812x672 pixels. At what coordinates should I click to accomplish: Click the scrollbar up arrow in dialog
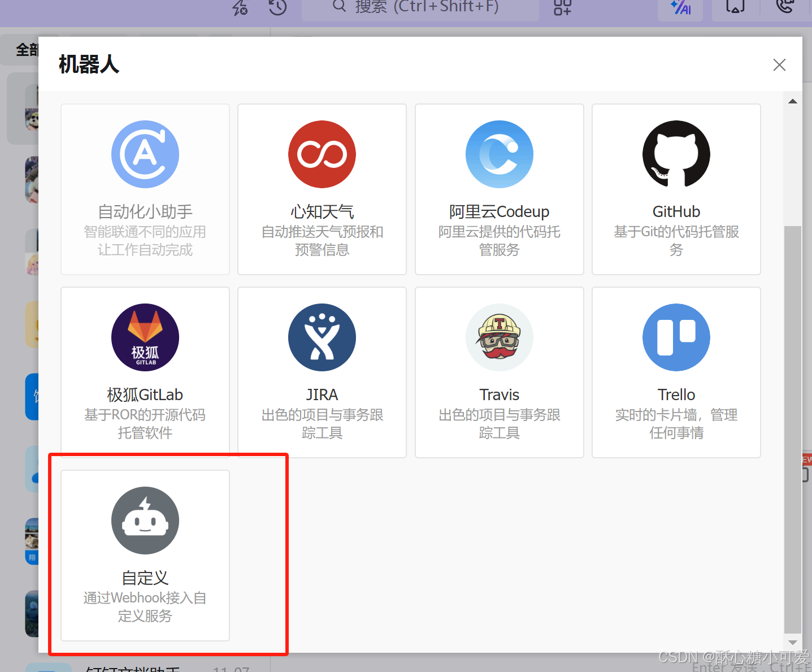click(x=793, y=102)
